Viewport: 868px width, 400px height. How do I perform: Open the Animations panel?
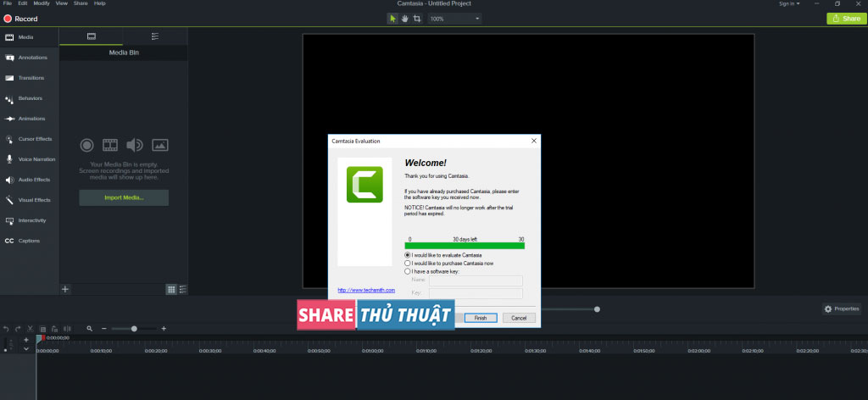(30, 119)
